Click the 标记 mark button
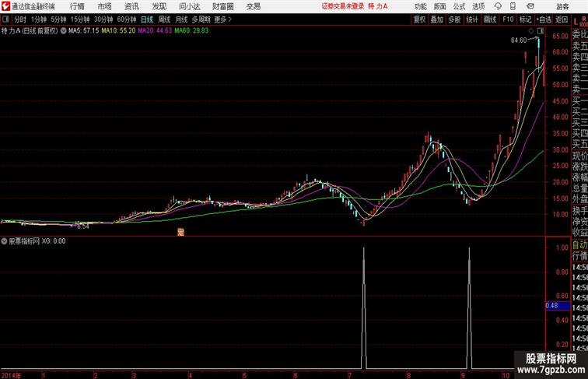The height and width of the screenshot is (379, 588). 525,19
